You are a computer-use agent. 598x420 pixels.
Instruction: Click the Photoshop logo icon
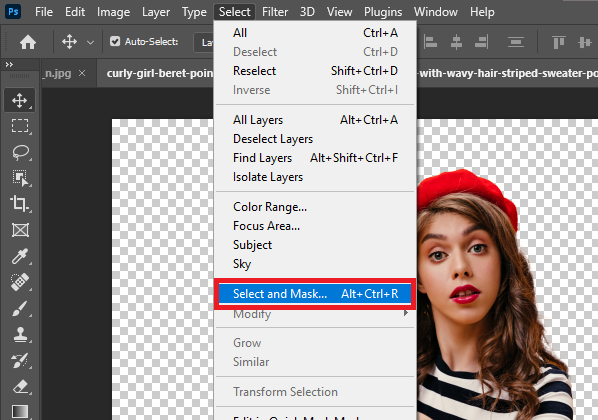click(x=13, y=11)
